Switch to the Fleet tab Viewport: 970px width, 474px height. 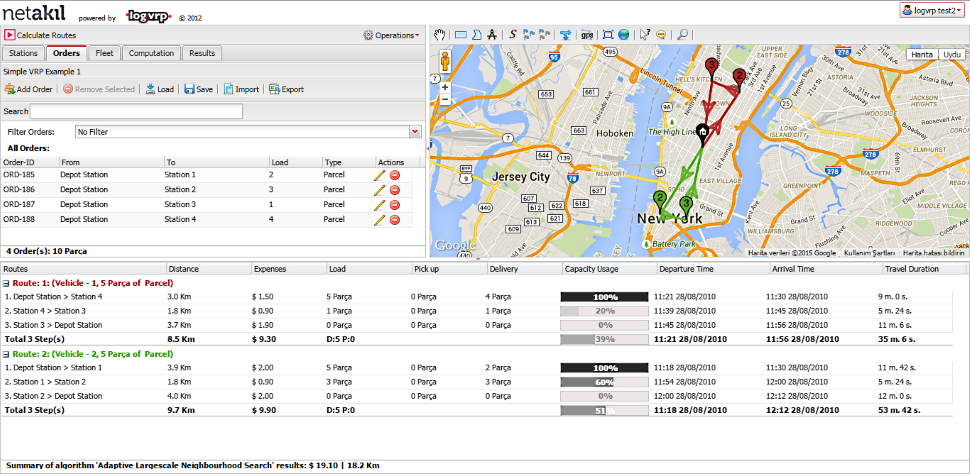coord(105,53)
